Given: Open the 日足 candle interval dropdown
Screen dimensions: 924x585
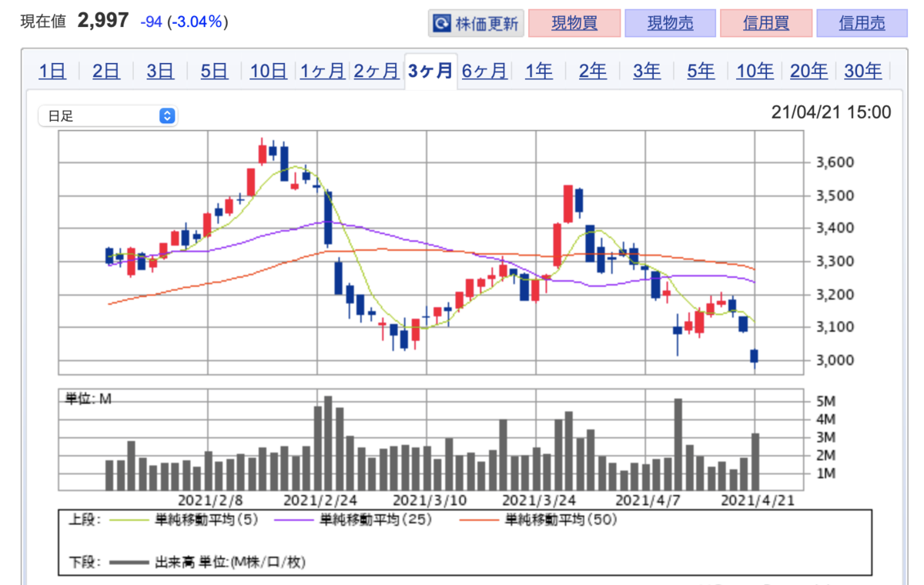Looking at the screenshot, I should 108,116.
